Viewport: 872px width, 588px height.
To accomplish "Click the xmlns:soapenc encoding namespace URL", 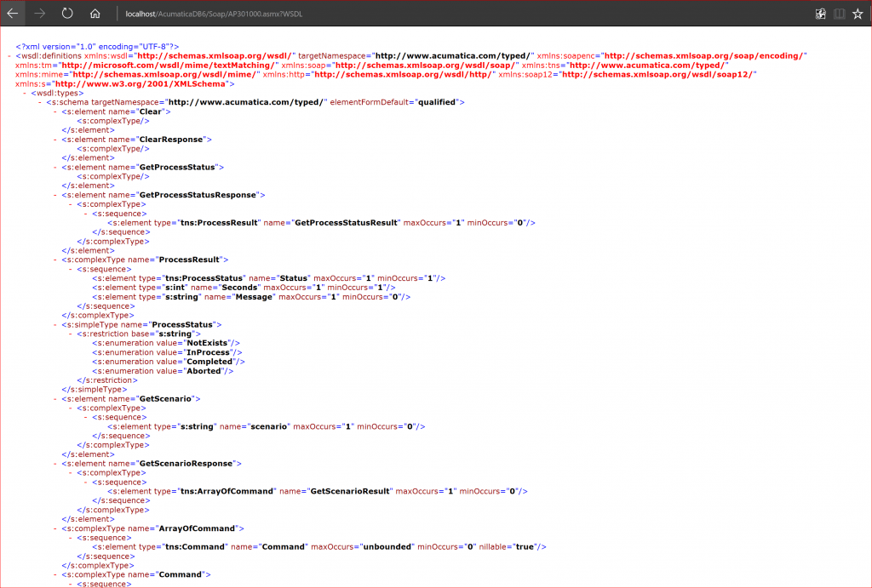I will (x=703, y=56).
